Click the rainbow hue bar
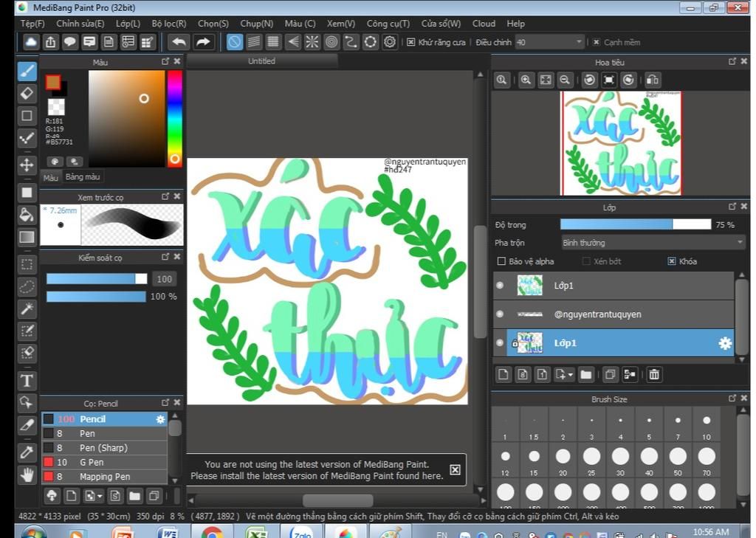756x538 pixels. coord(174,119)
